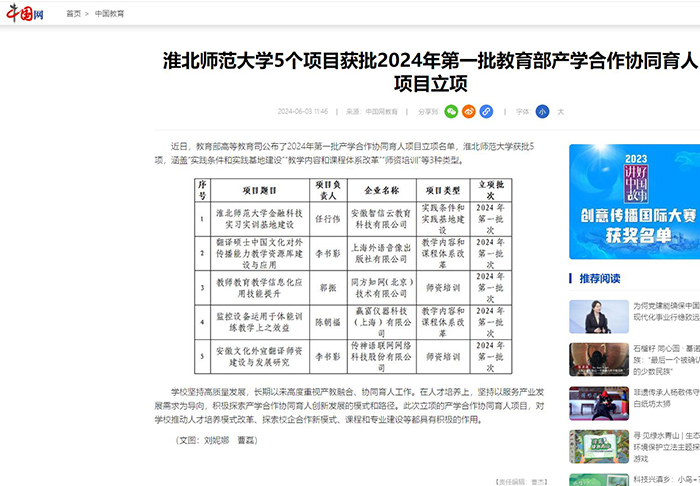Share article to Weibo
This screenshot has height=486, width=700.
pyautogui.click(x=469, y=111)
